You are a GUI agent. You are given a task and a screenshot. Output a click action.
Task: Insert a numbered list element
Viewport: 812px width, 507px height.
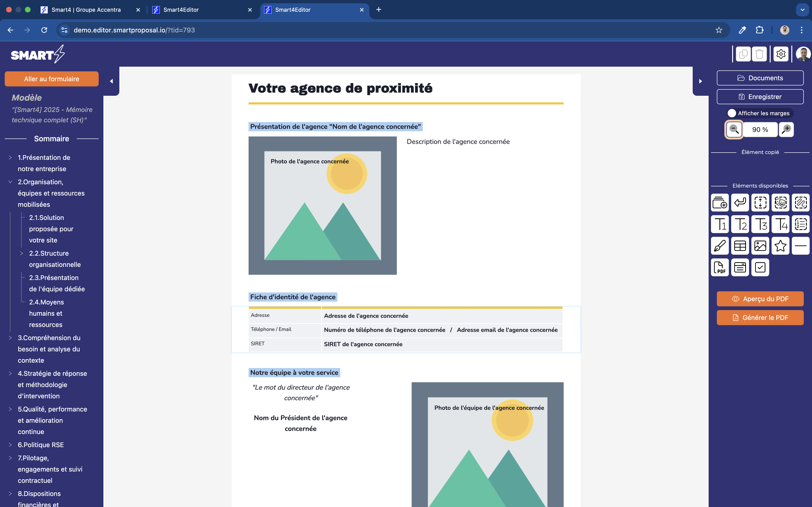coord(800,224)
